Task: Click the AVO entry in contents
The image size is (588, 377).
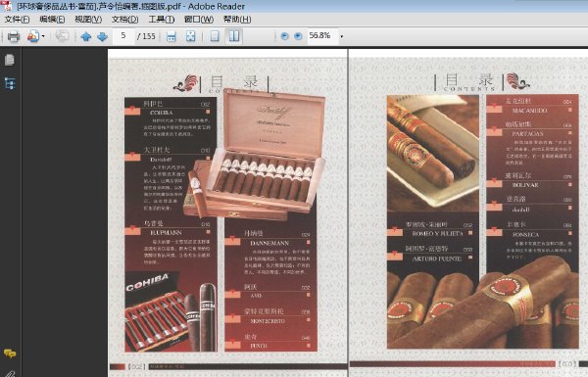Action: (256, 296)
